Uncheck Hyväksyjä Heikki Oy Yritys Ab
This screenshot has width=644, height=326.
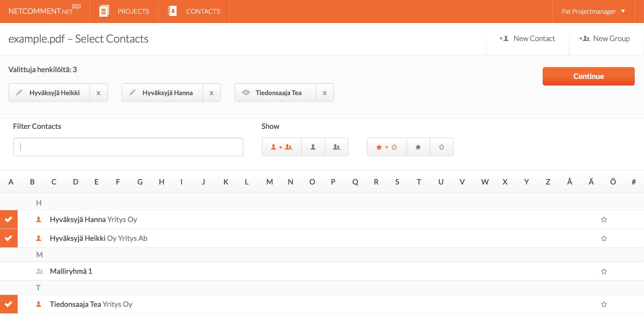[x=8, y=238]
